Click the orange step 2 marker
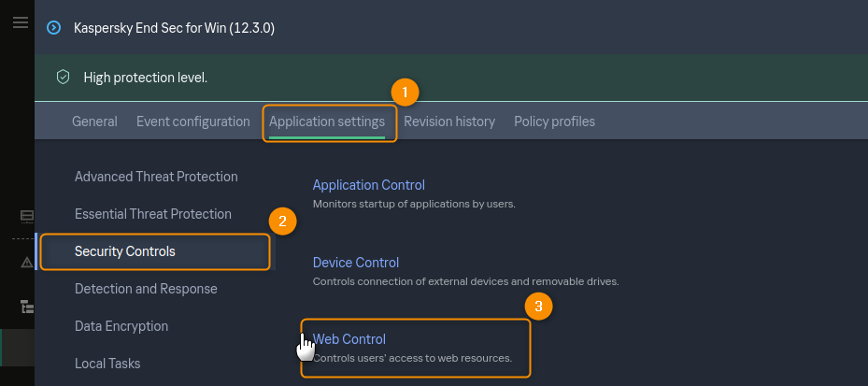 pyautogui.click(x=282, y=221)
